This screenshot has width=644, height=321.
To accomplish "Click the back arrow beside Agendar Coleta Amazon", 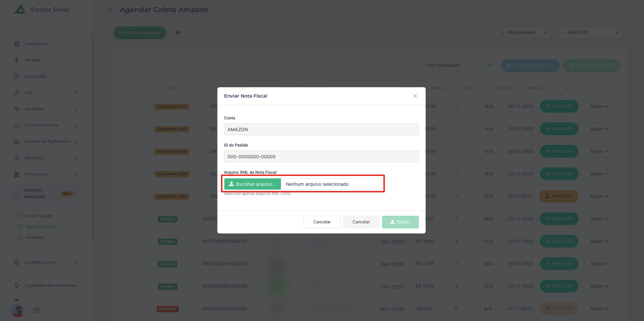I will tap(111, 10).
